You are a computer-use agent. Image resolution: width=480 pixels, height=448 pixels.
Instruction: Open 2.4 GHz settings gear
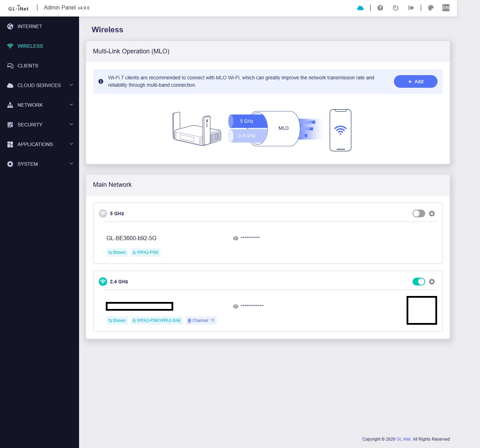[432, 282]
